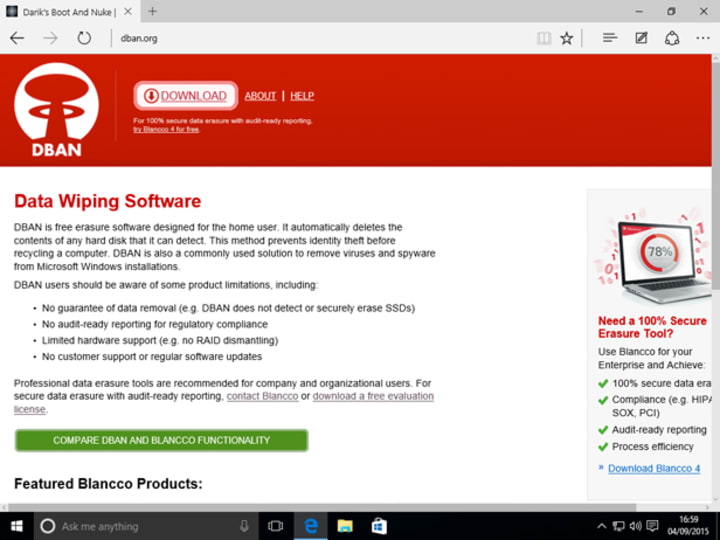
Task: Open Reading view book icon
Action: click(544, 38)
